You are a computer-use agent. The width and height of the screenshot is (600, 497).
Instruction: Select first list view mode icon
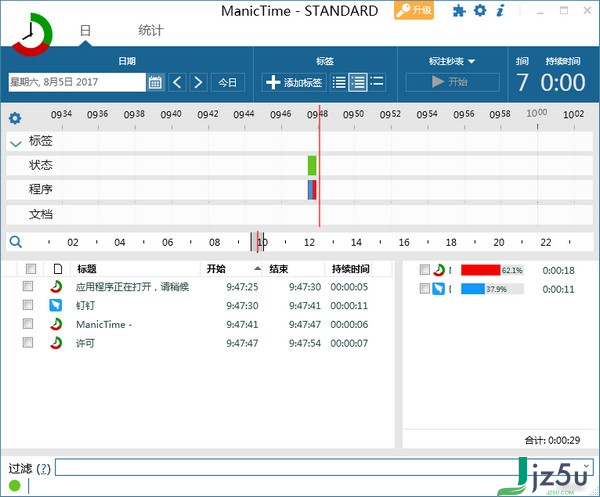click(339, 82)
